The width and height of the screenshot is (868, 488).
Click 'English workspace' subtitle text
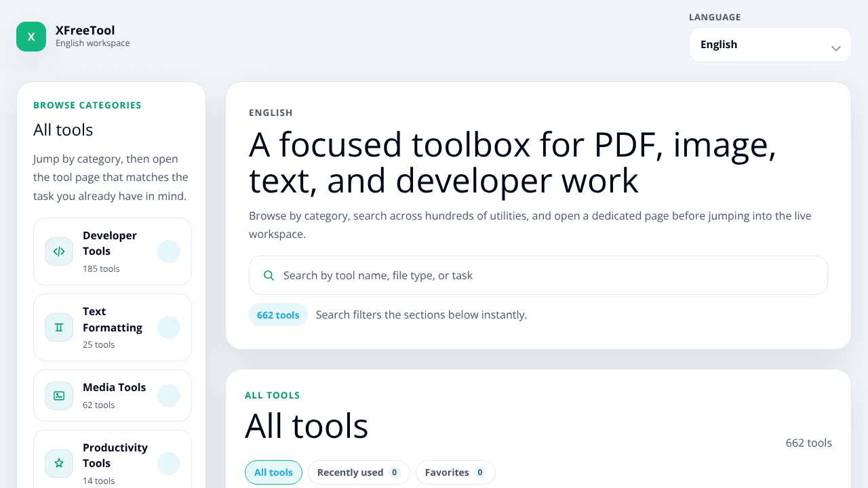pos(93,43)
